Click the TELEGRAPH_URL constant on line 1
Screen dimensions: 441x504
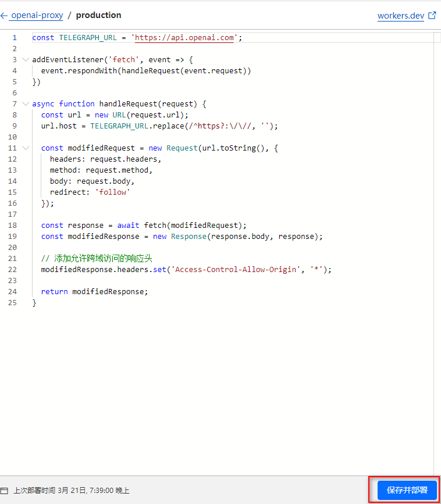tap(88, 38)
